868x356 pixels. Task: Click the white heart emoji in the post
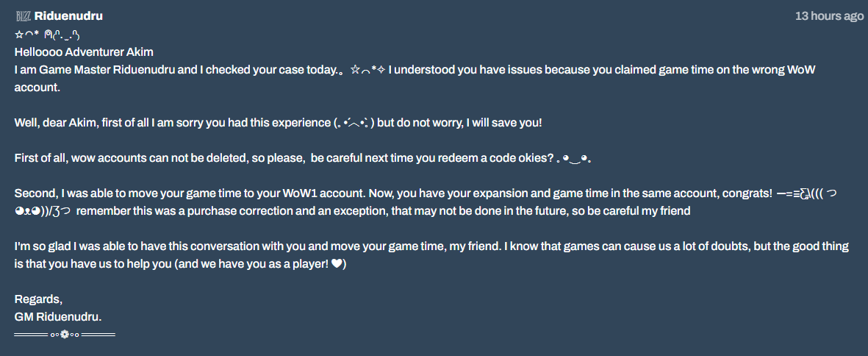point(336,265)
